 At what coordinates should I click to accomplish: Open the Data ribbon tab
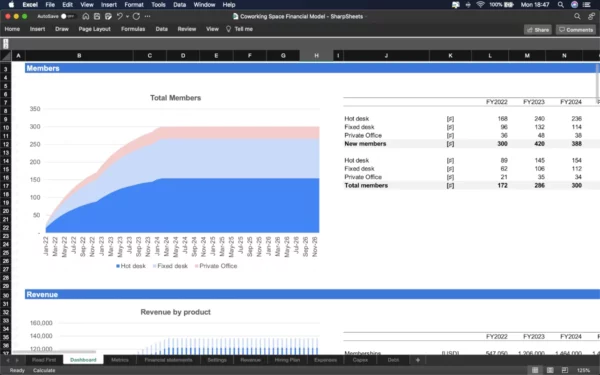(161, 29)
